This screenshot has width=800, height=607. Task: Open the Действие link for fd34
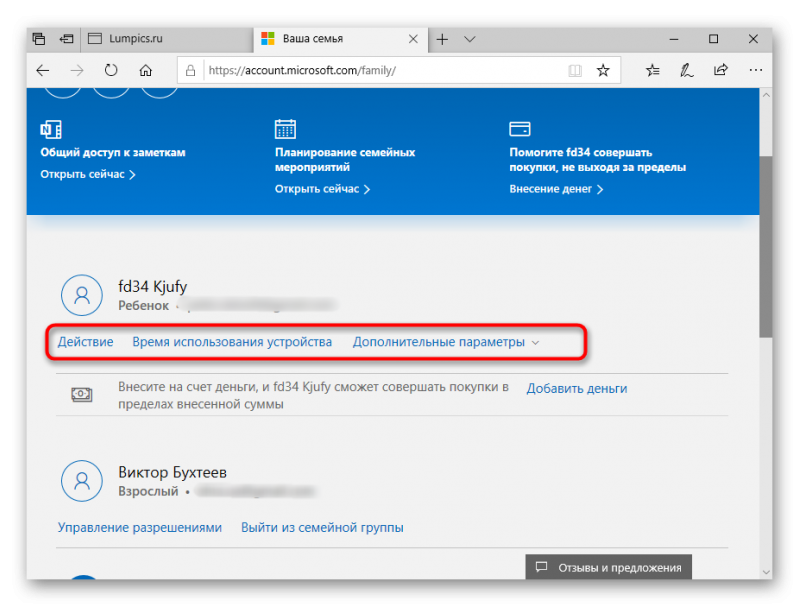click(x=85, y=342)
